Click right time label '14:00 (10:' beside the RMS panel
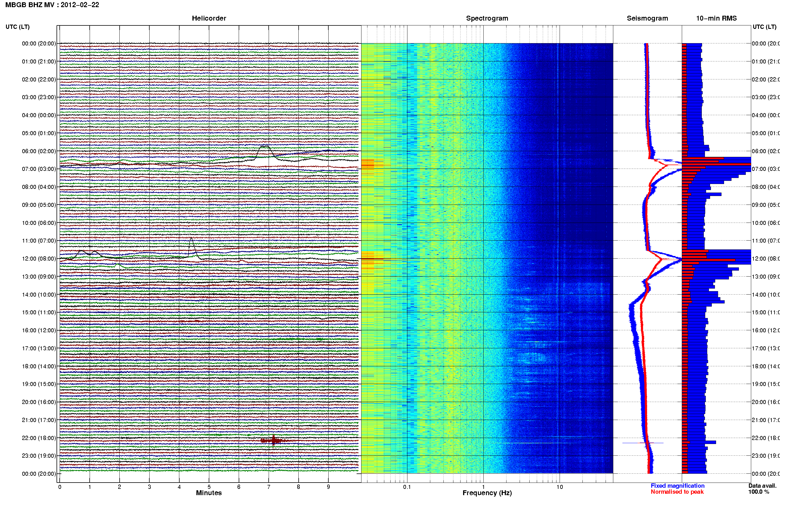 [766, 294]
